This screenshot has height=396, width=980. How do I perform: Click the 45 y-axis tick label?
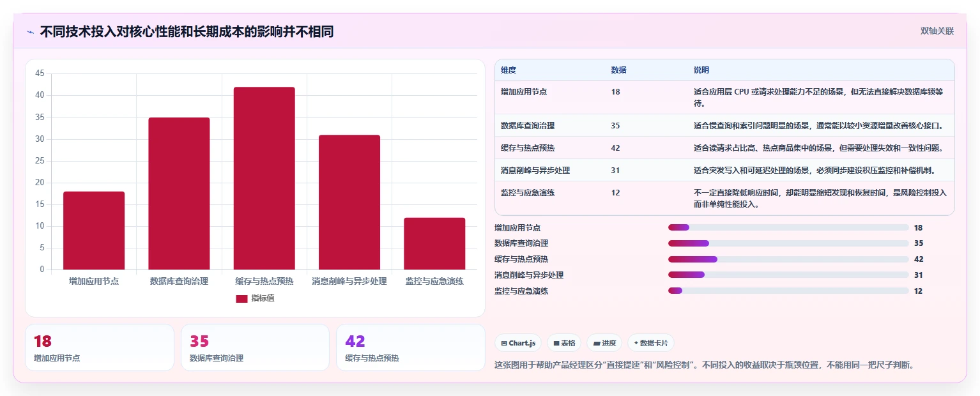(x=40, y=73)
